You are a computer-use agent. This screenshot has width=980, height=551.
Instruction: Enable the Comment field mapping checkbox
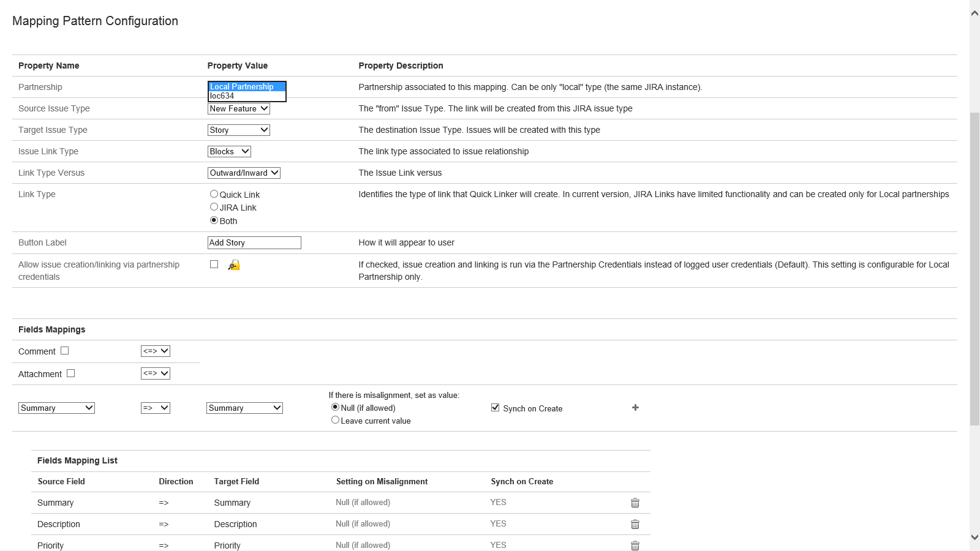pyautogui.click(x=65, y=351)
